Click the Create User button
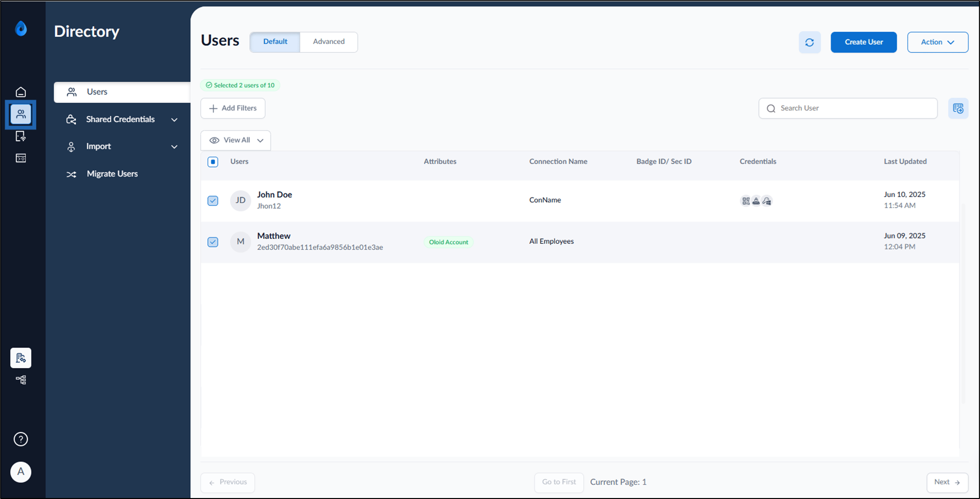 coord(864,42)
